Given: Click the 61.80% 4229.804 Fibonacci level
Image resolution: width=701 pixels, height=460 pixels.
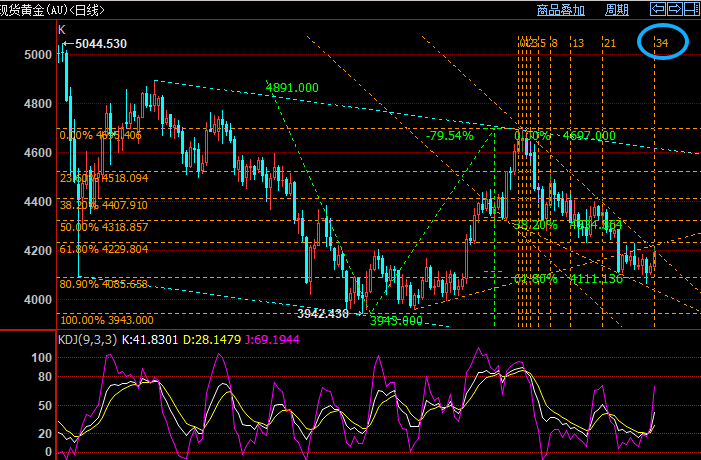Looking at the screenshot, I should (104, 249).
